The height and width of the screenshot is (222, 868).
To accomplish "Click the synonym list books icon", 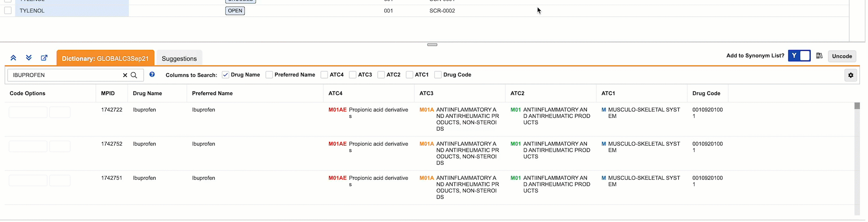I will point(819,56).
